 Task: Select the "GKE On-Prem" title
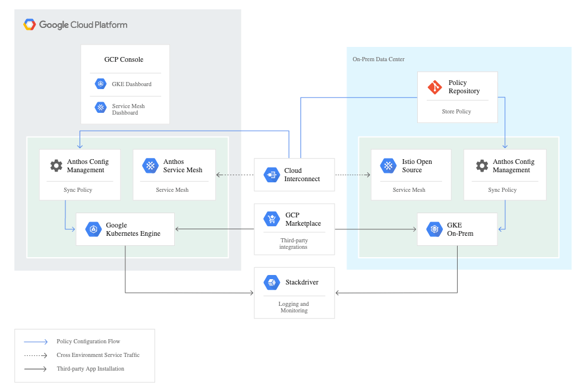(x=460, y=229)
